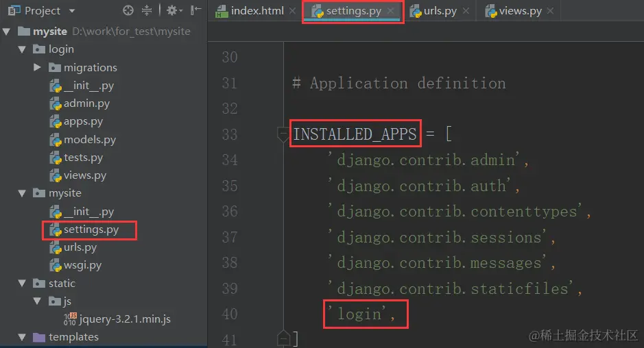Select the templates folder
644x348 pixels.
(x=73, y=337)
